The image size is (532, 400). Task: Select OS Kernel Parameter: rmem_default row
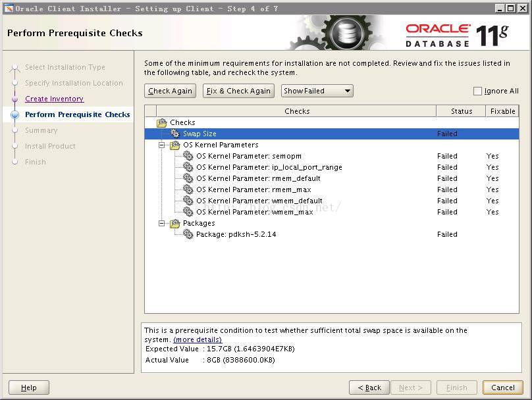[332, 178]
